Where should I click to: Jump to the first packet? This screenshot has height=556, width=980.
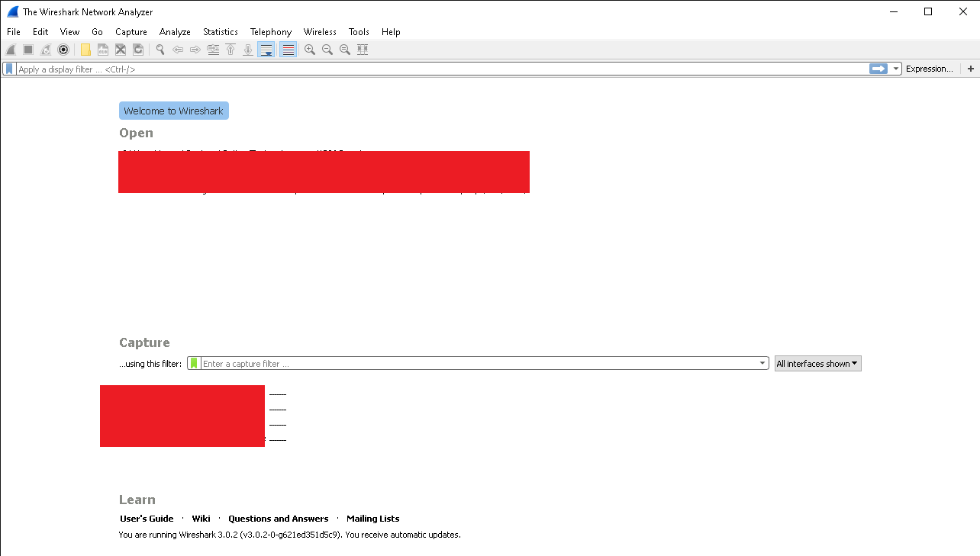pyautogui.click(x=230, y=50)
